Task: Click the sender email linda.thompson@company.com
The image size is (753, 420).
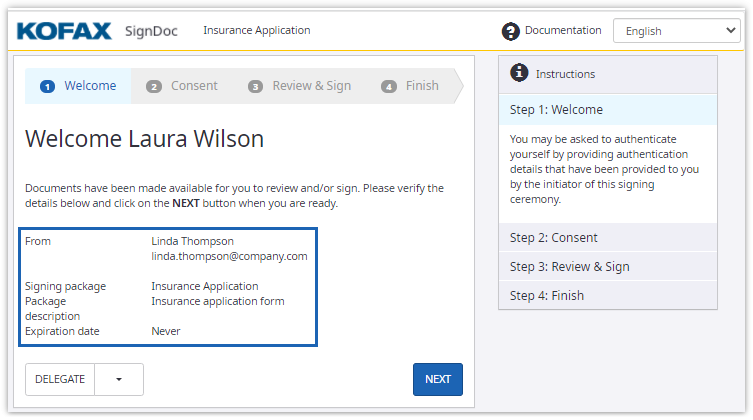Action: click(x=229, y=256)
